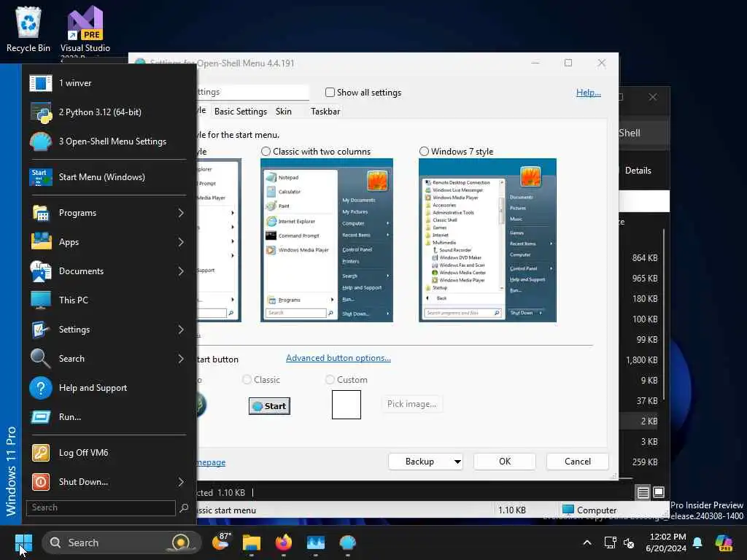Click the taskbar Search box

[x=121, y=542]
